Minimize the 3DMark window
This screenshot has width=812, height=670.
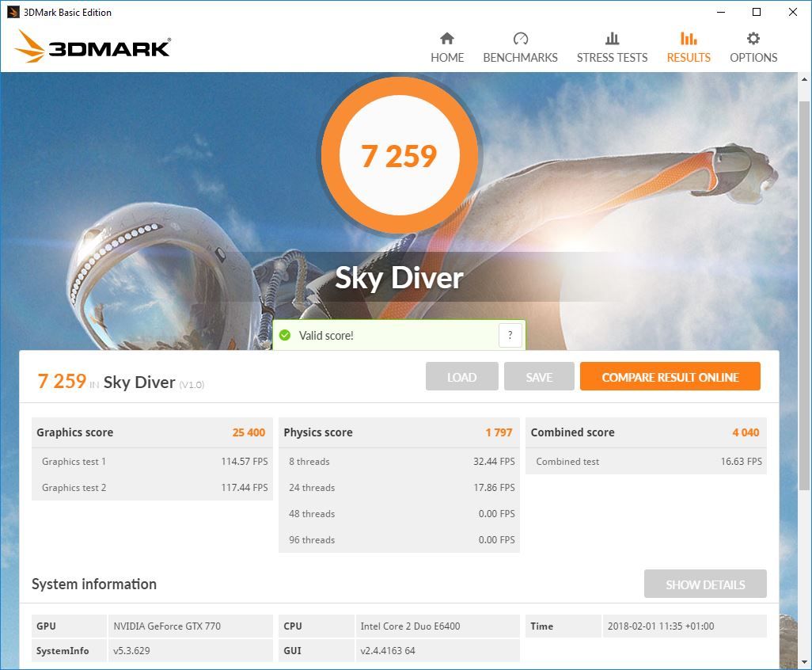tap(721, 12)
